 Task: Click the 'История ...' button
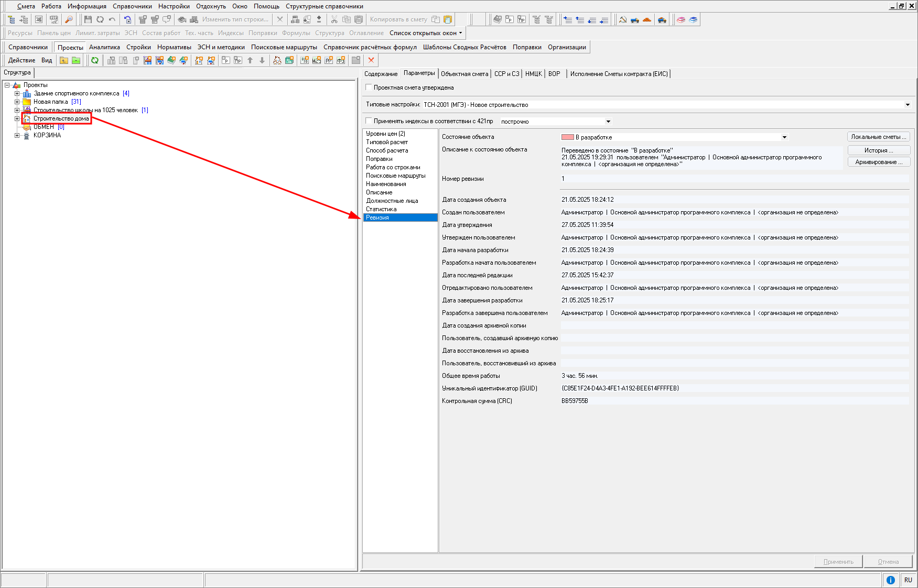[878, 150]
